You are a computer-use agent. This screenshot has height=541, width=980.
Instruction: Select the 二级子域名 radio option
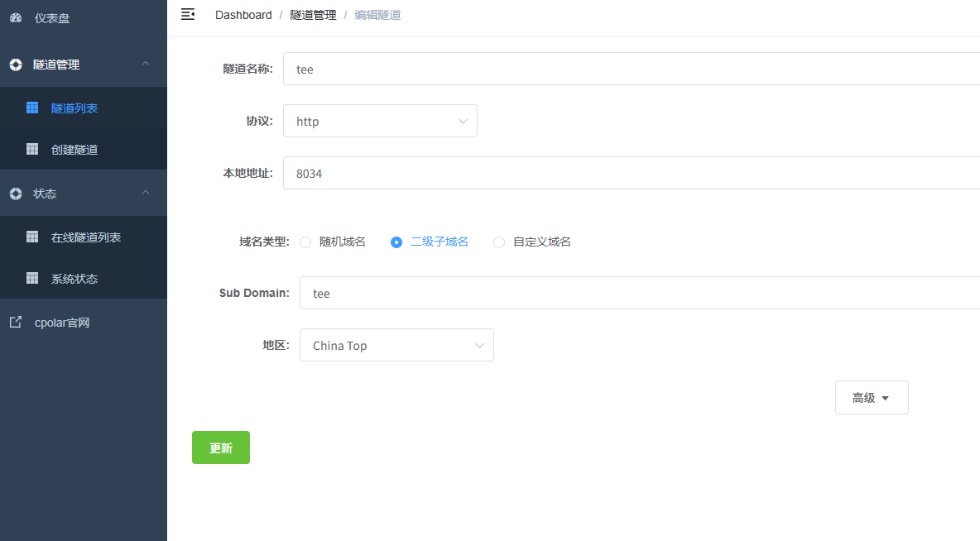click(x=396, y=242)
